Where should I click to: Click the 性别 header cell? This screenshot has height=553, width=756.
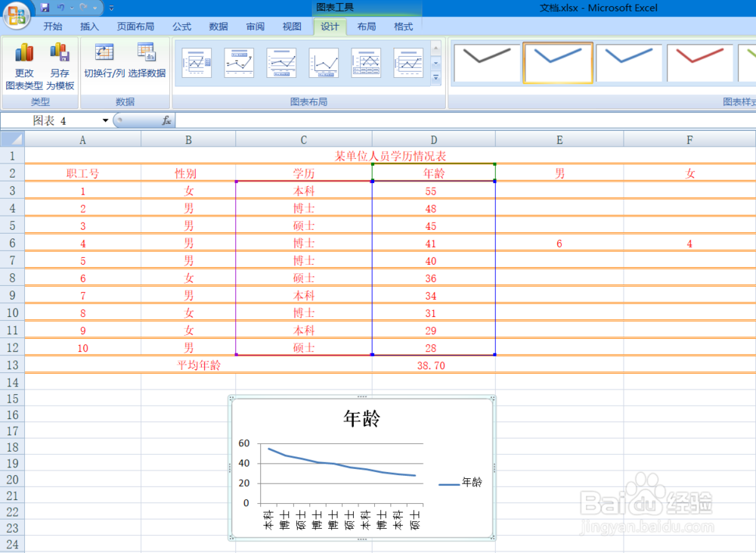[x=188, y=173]
